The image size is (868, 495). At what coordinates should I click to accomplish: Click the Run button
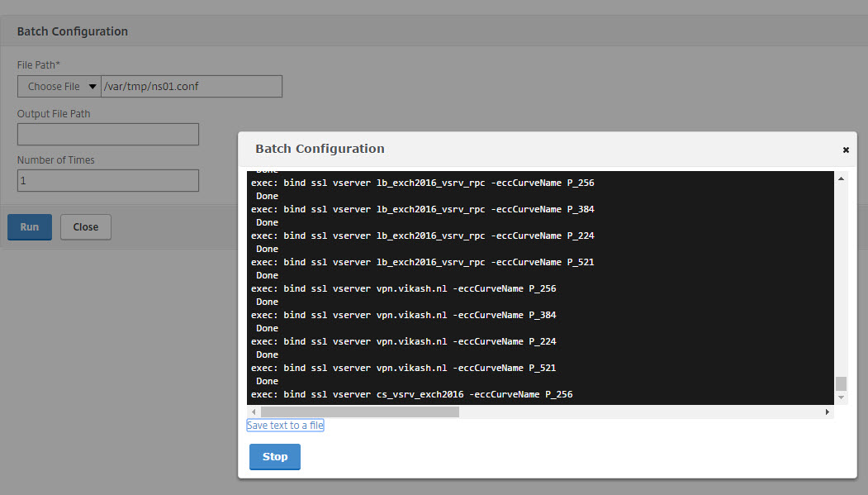[30, 227]
